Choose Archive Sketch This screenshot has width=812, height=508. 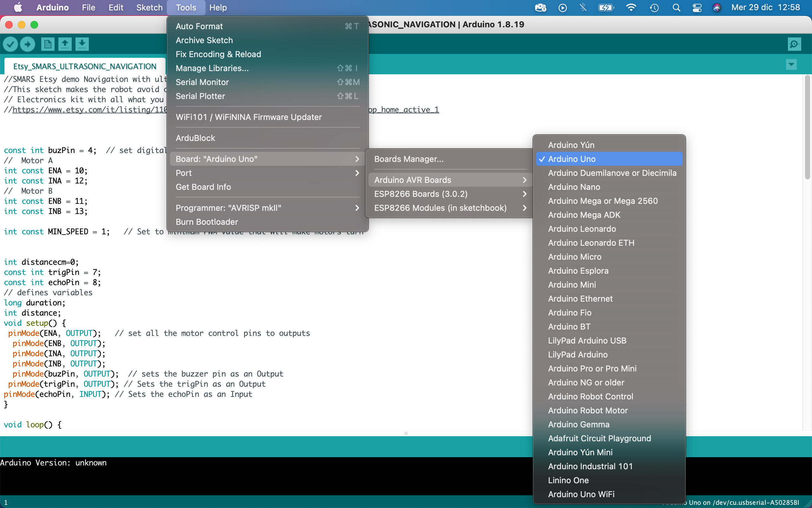coord(267,40)
